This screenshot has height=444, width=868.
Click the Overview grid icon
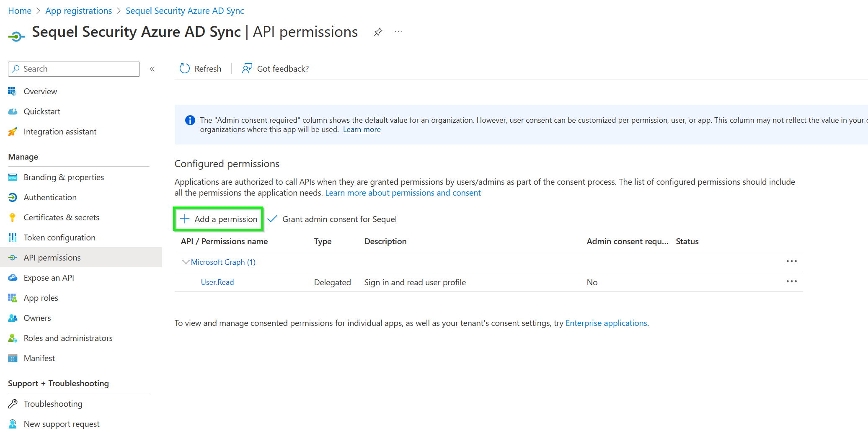point(13,91)
